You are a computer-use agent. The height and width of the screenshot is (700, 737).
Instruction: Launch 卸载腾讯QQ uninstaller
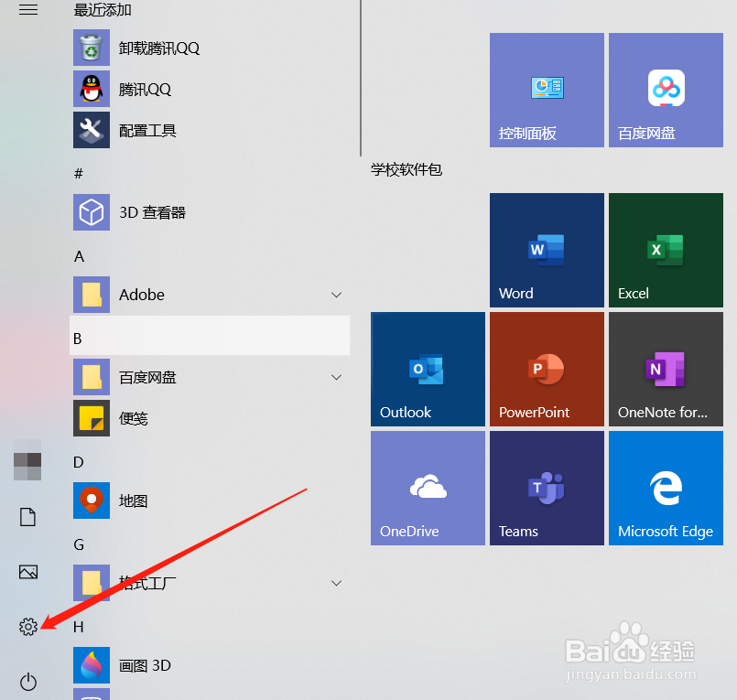coord(210,48)
